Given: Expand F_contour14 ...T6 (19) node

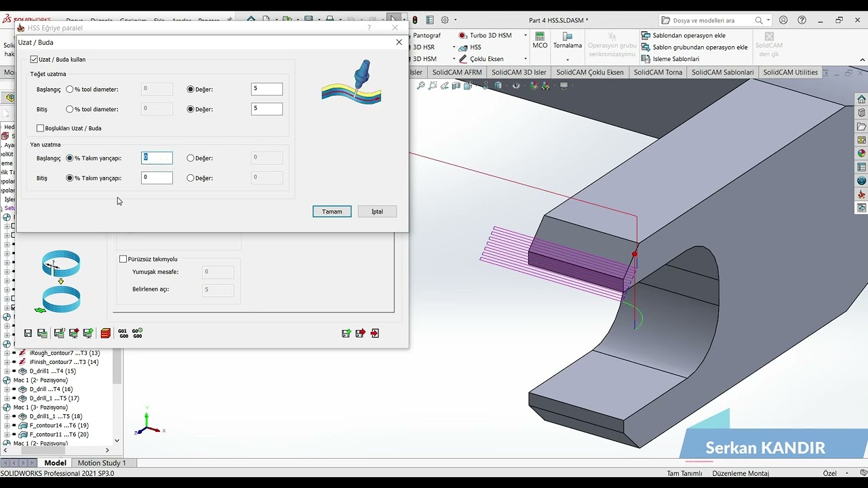Looking at the screenshot, I should point(7,426).
